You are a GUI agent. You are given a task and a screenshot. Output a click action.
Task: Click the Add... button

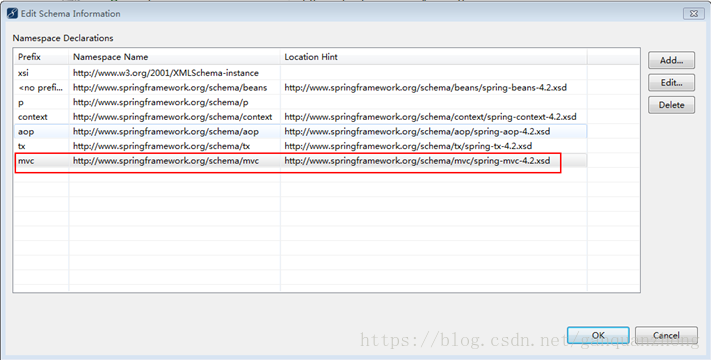click(671, 60)
